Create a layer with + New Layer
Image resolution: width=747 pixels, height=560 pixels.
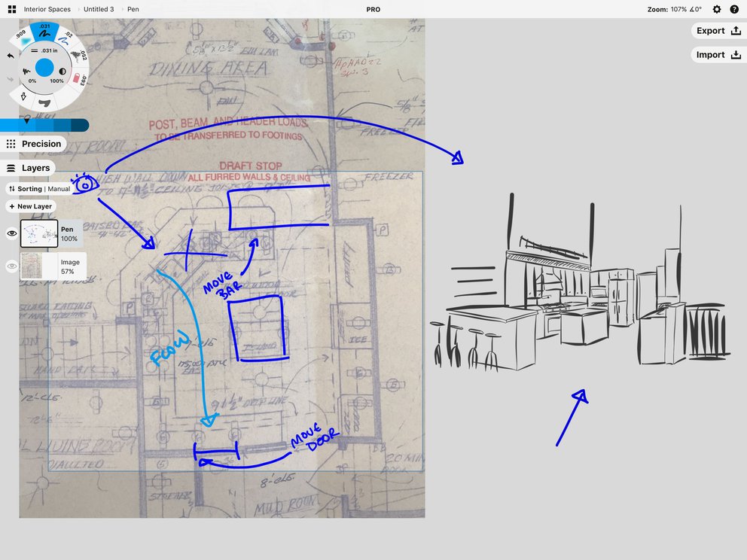[31, 206]
